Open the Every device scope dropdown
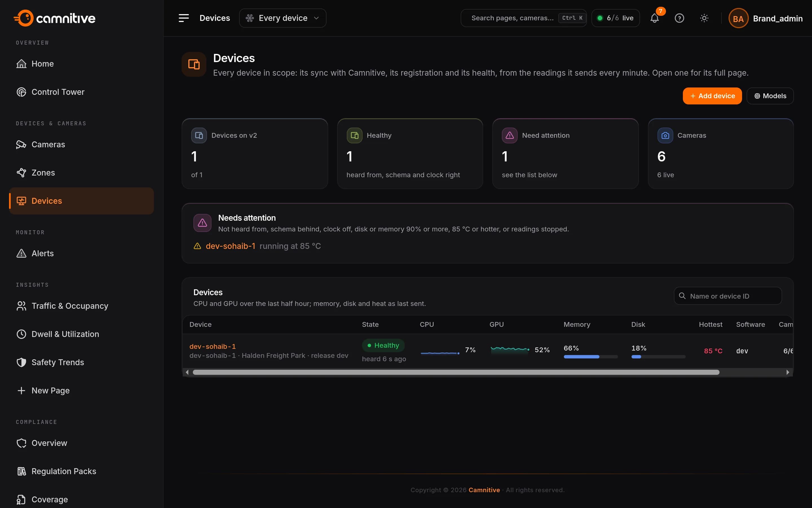The width and height of the screenshot is (812, 508). pos(283,18)
